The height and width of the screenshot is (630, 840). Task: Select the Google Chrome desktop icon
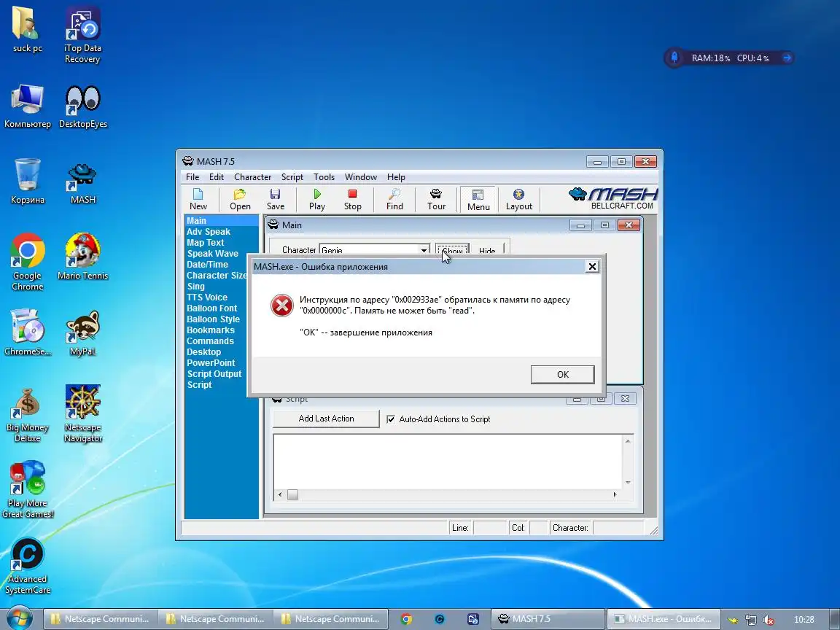pyautogui.click(x=27, y=262)
